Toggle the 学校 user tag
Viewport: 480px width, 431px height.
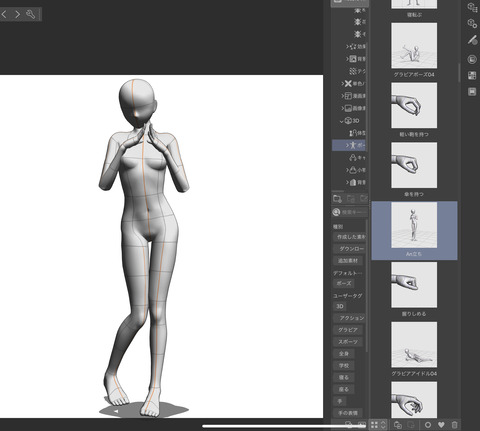coord(344,366)
